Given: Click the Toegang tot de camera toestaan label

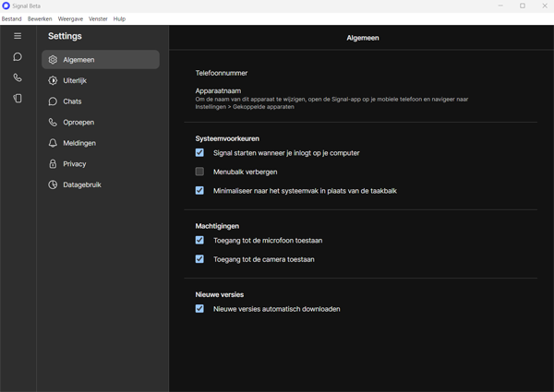Looking at the screenshot, I should [264, 259].
